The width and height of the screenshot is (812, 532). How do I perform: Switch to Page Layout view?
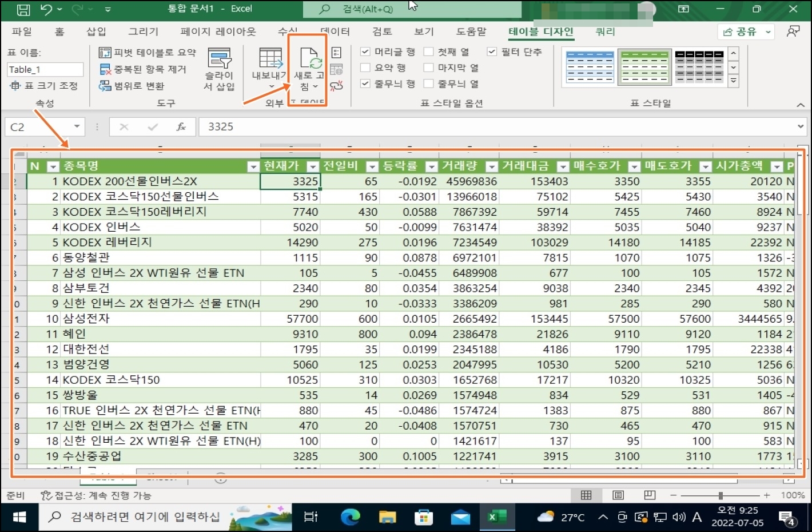point(618,495)
